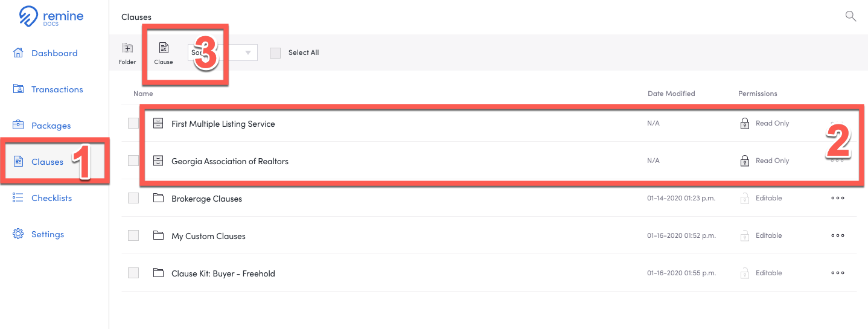Click Georgia Association of Realtors library icon
This screenshot has height=329, width=868.
(158, 161)
